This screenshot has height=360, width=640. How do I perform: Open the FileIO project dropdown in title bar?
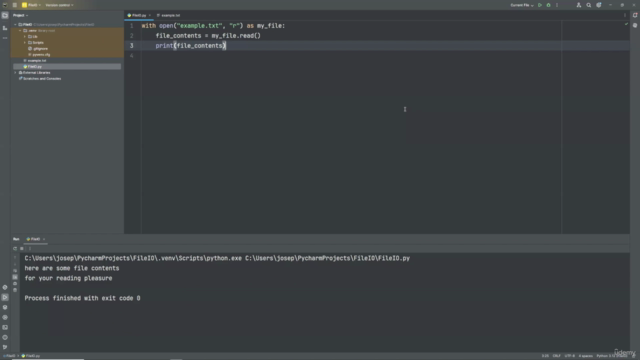pos(31,5)
